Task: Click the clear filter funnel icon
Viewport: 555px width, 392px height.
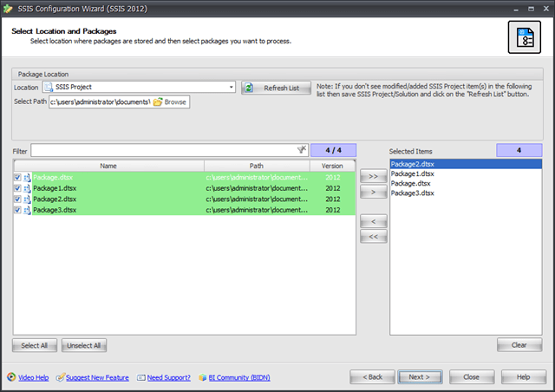Action: 302,150
